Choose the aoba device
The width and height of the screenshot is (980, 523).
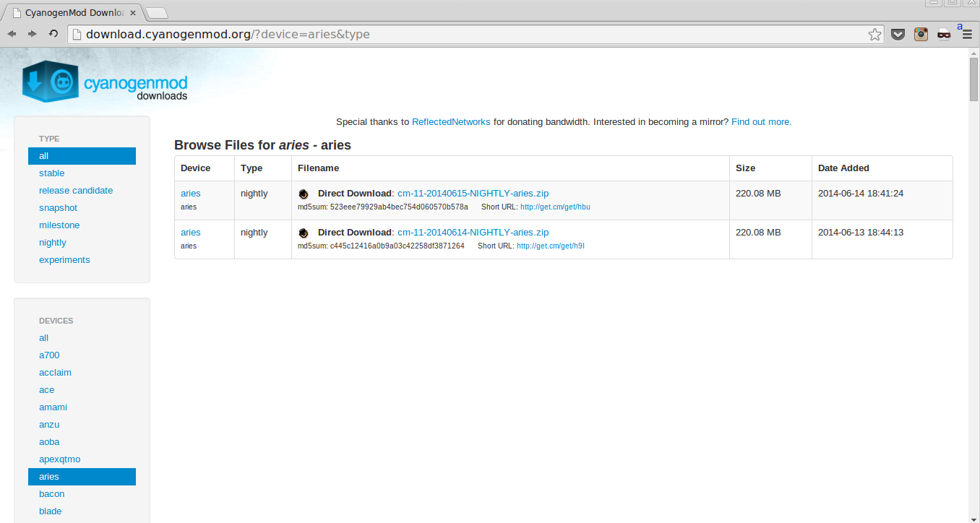[49, 442]
